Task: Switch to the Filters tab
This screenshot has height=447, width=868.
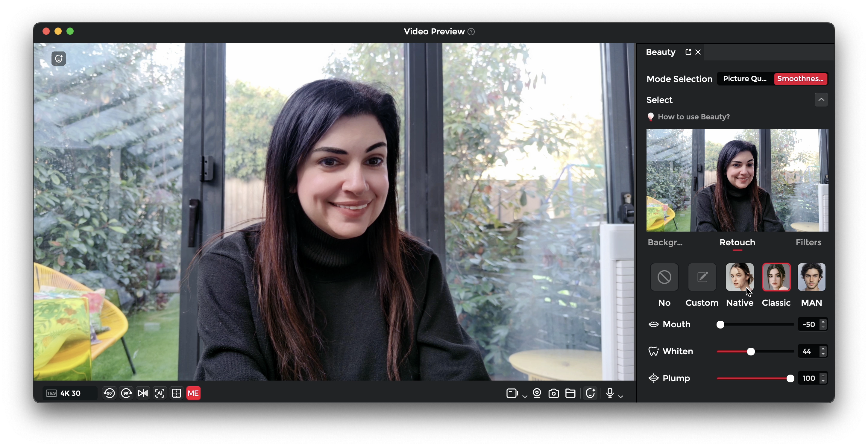Action: [x=808, y=243]
